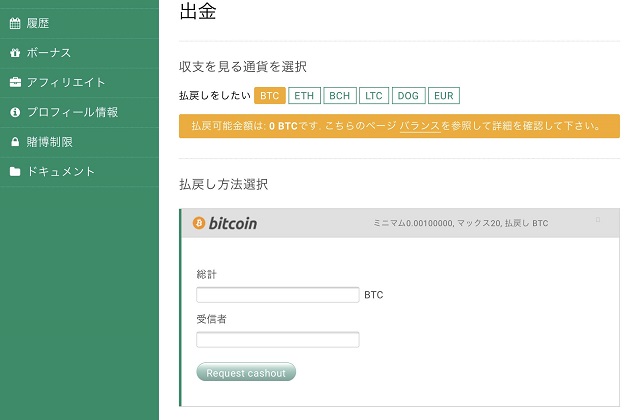Select the ETH currency tab
This screenshot has height=420, width=640.
coord(304,96)
